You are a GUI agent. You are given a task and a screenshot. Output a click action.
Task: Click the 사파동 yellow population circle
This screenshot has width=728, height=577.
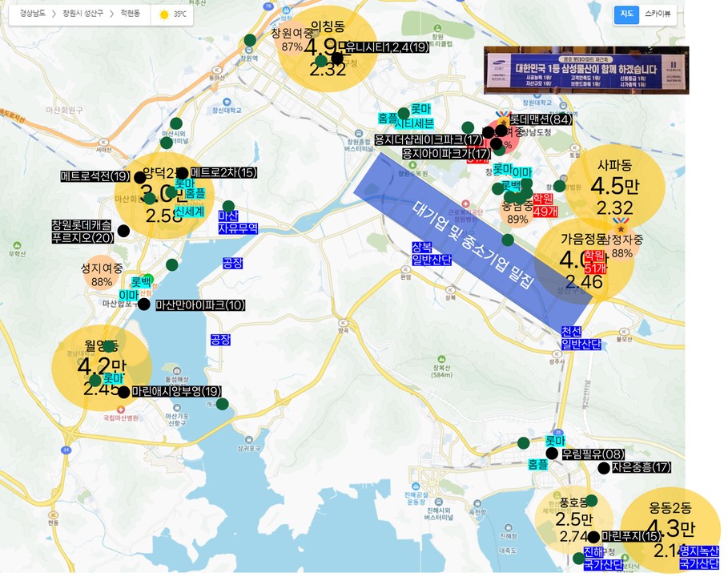click(x=615, y=186)
